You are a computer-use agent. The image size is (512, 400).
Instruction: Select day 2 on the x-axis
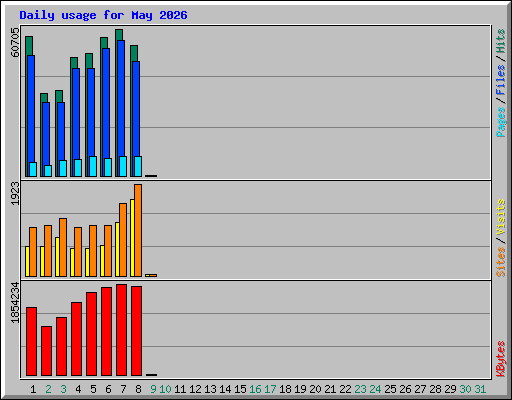tap(48, 389)
